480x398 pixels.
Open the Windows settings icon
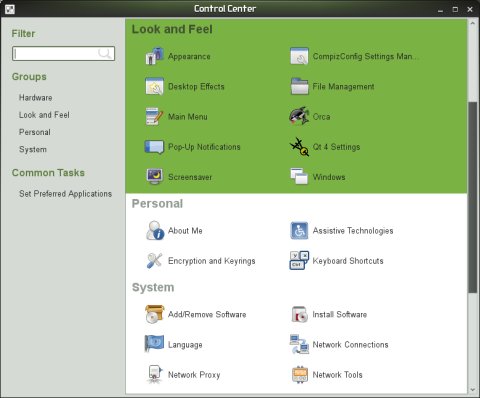(299, 177)
